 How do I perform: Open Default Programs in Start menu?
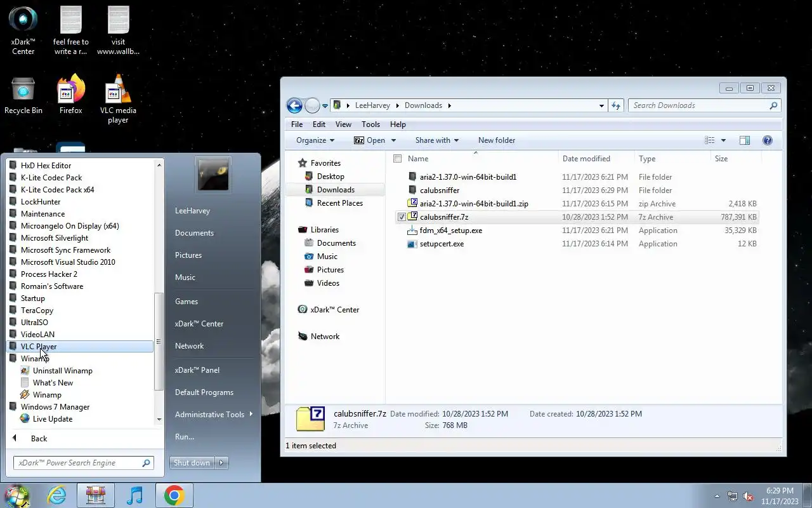204,392
